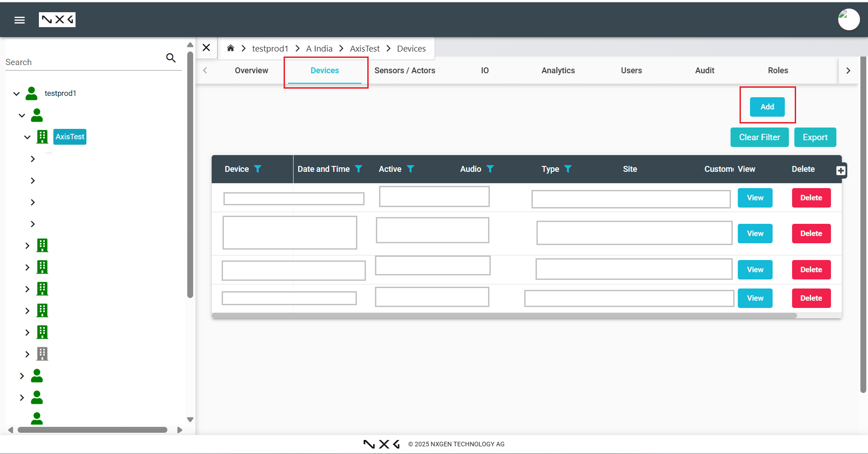The image size is (868, 454).
Task: Click the Audio column filter icon
Action: click(490, 169)
